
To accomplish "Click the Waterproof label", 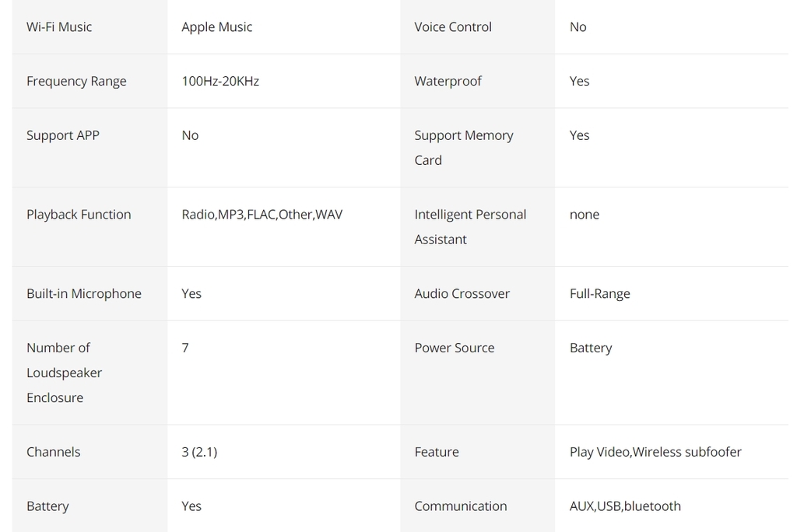I will (x=448, y=82).
